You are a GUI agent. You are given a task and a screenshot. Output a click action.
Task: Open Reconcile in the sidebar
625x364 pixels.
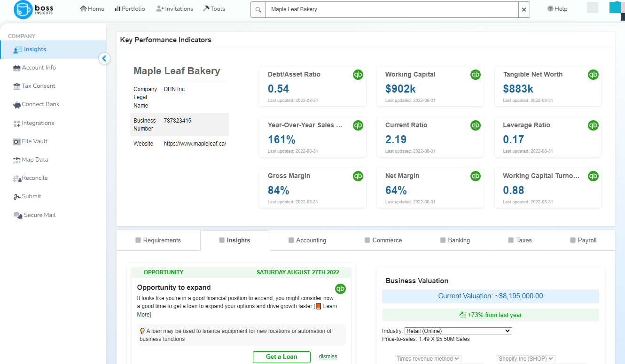[x=34, y=178]
